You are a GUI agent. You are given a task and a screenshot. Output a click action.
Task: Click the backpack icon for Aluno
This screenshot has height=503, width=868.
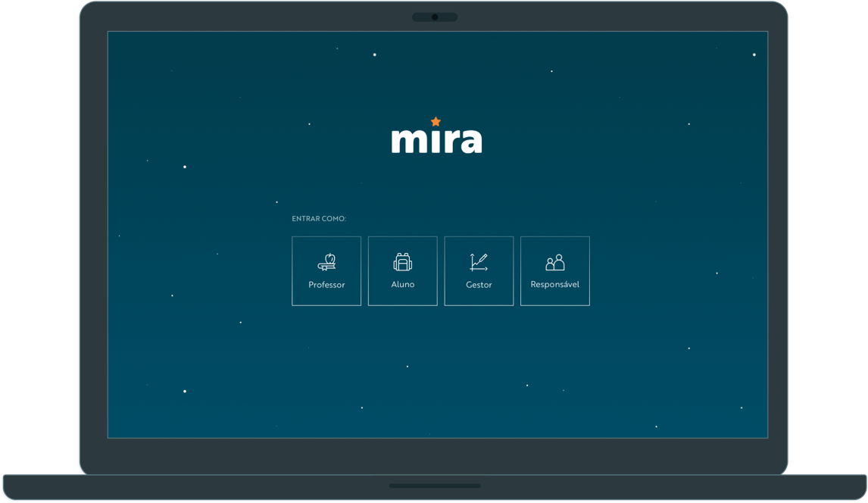click(x=403, y=262)
